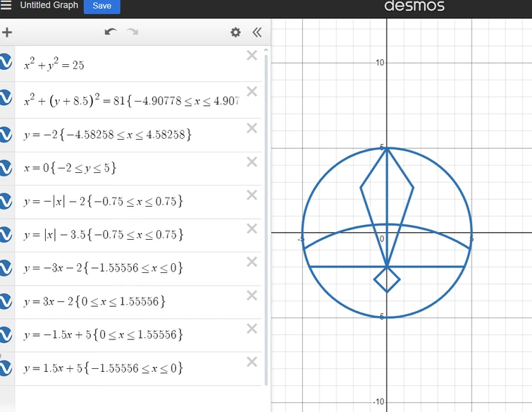Edit the y=3x-2 expression field
The width and height of the screenshot is (532, 412).
point(138,302)
